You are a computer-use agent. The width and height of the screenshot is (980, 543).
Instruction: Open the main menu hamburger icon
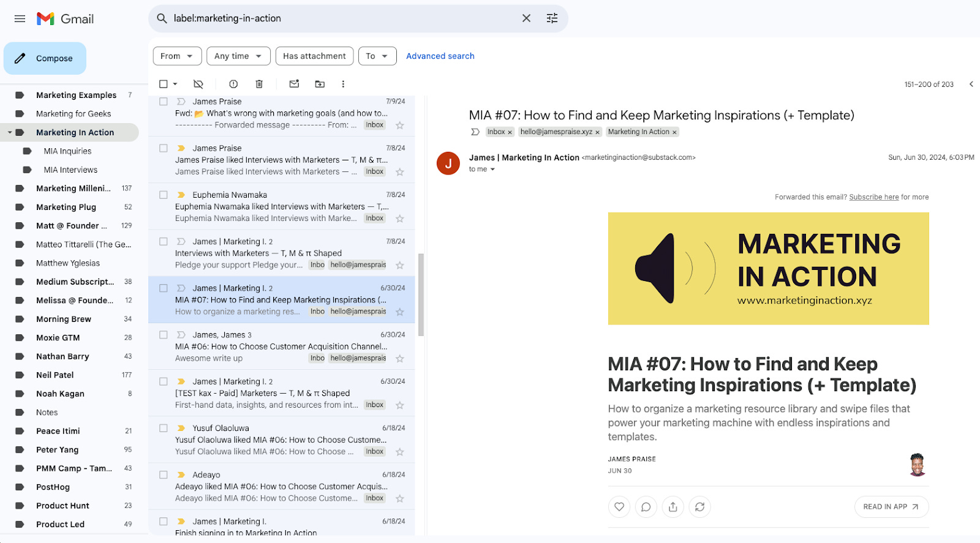20,19
